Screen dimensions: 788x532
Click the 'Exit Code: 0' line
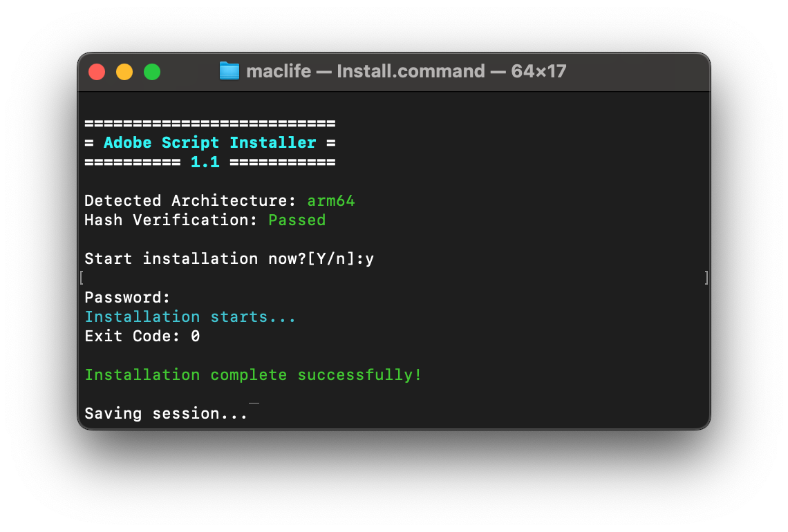[142, 336]
